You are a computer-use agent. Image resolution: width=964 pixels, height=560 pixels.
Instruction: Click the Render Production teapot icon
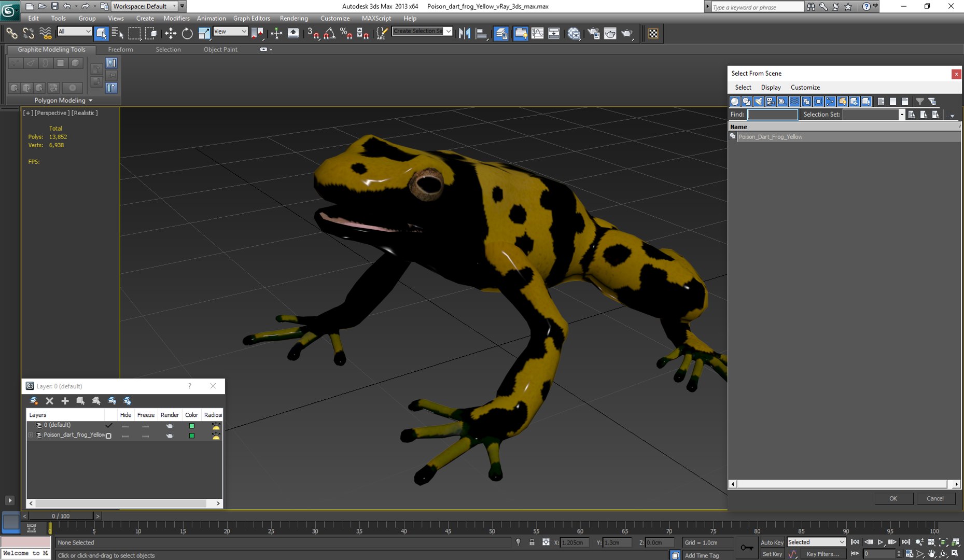click(627, 33)
